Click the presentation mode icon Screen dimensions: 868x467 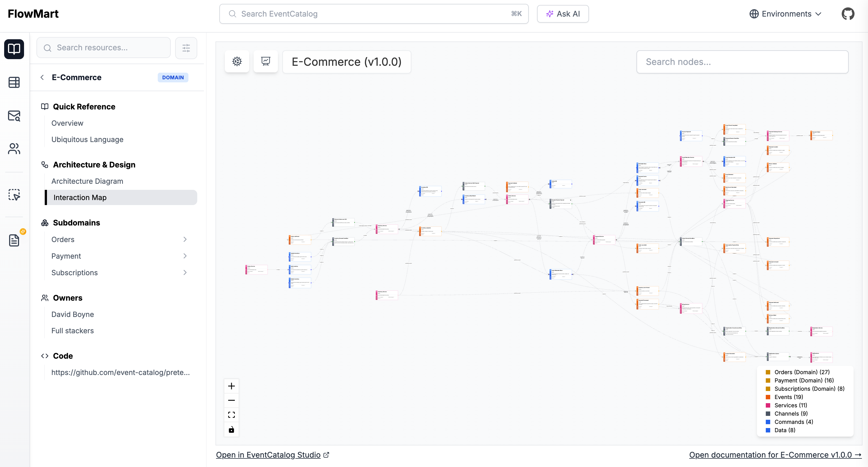(265, 61)
